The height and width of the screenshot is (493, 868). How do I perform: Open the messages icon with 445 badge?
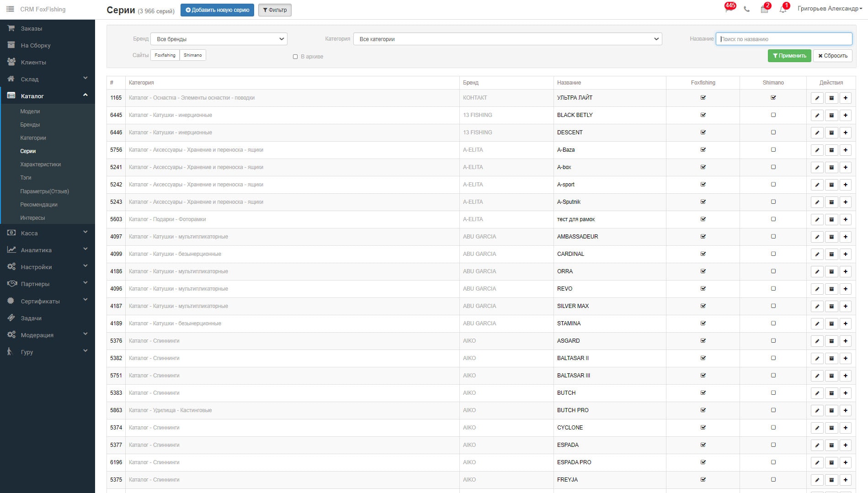pos(729,9)
